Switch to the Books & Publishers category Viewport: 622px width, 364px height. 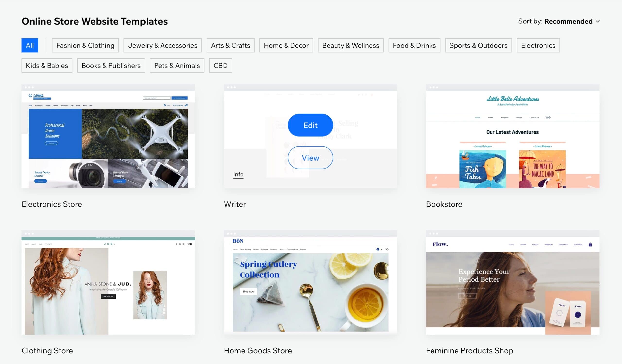coord(111,65)
